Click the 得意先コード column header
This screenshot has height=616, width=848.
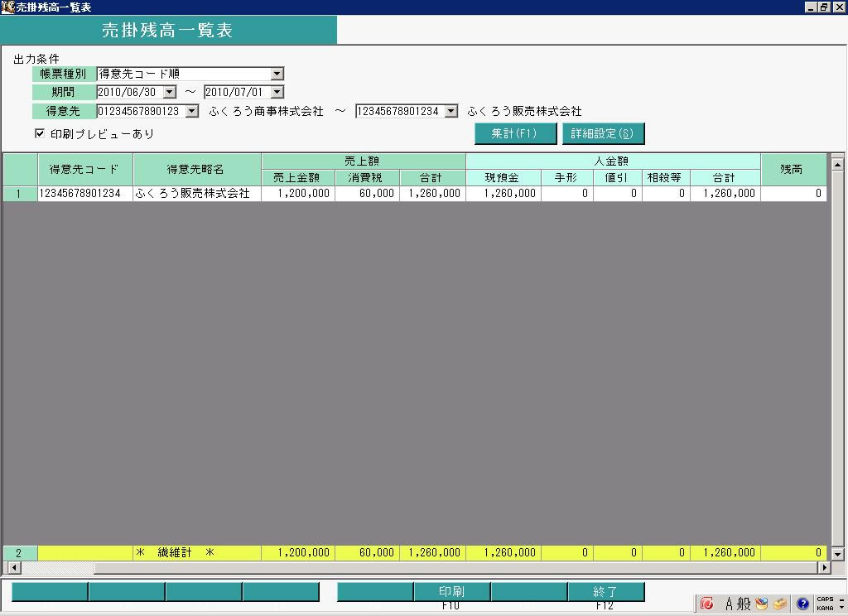[x=85, y=169]
